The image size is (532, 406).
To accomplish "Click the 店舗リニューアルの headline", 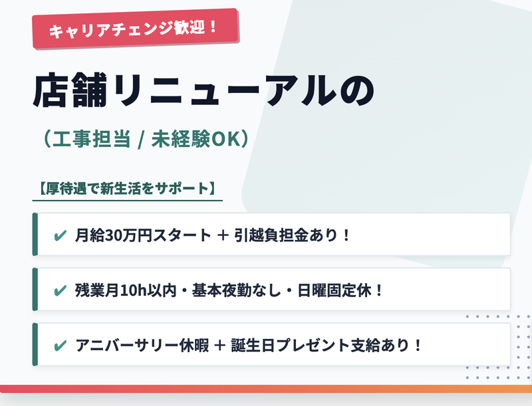I will [203, 92].
